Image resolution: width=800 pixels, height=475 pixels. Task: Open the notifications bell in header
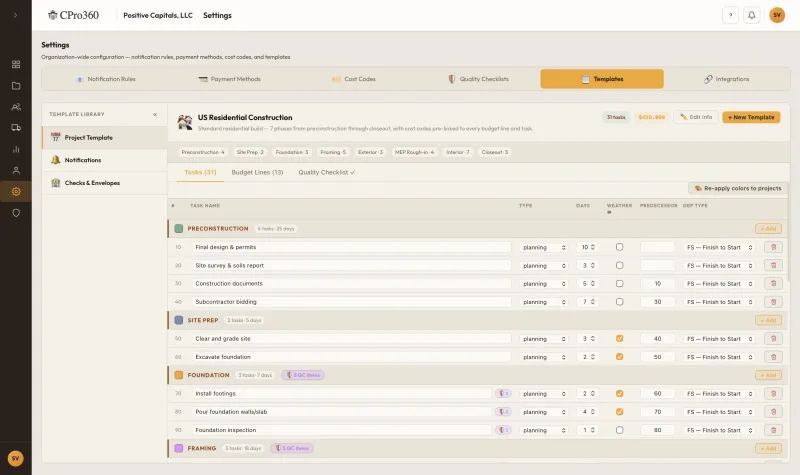pos(752,15)
